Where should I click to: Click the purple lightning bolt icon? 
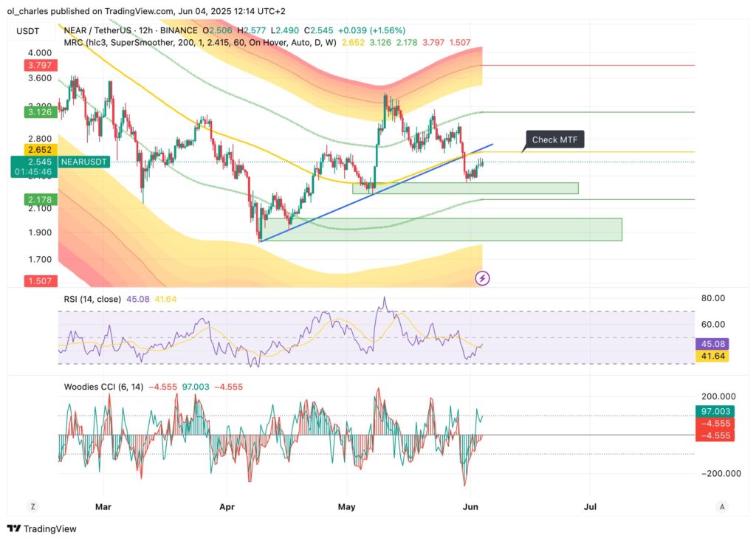point(481,278)
